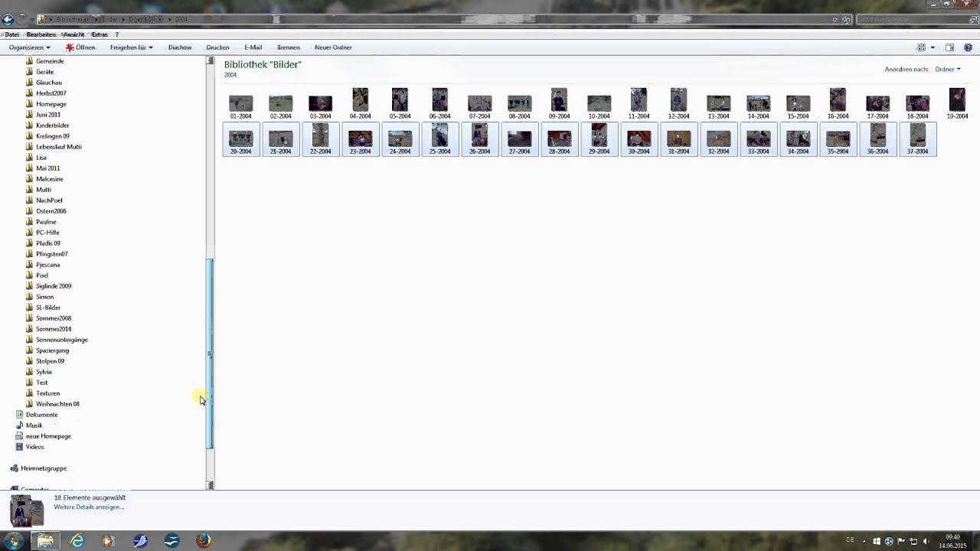980x551 pixels.
Task: Open the view options dropdown arrow
Action: click(933, 47)
